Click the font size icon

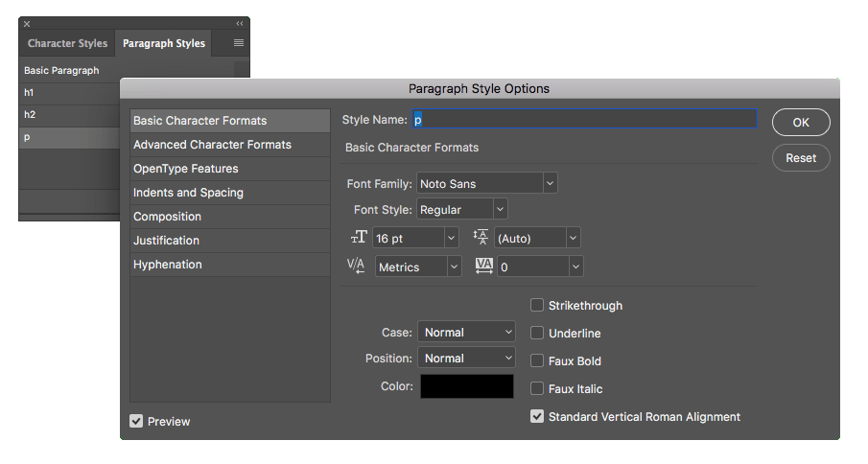359,238
